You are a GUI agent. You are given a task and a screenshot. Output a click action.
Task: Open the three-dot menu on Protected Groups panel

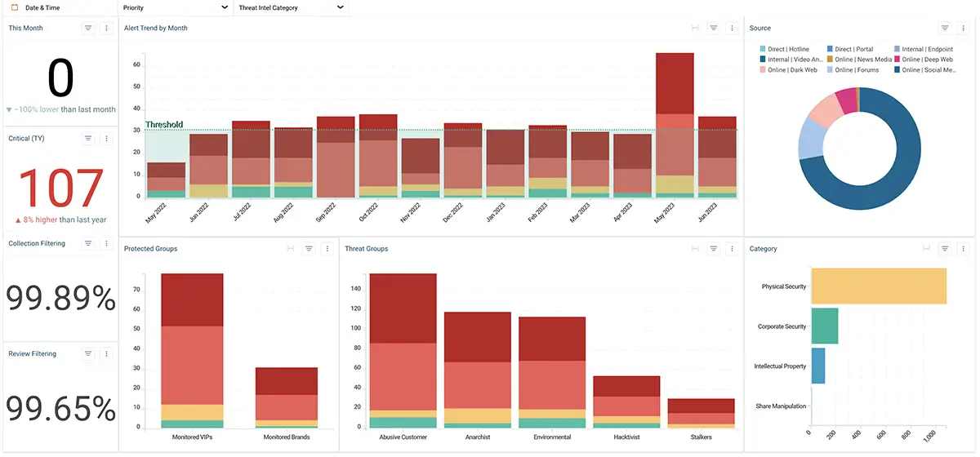tap(327, 249)
